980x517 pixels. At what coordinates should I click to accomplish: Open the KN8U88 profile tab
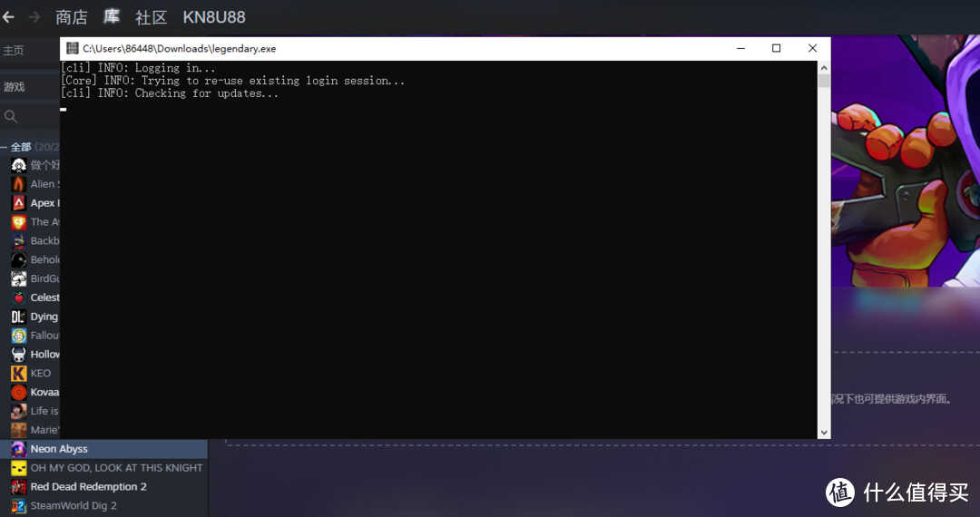(x=214, y=17)
